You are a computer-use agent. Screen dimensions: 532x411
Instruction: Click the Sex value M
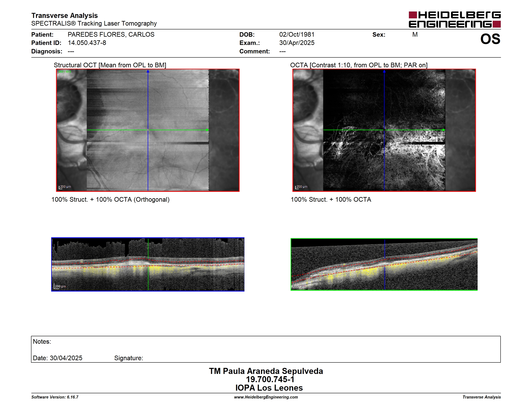pos(415,35)
